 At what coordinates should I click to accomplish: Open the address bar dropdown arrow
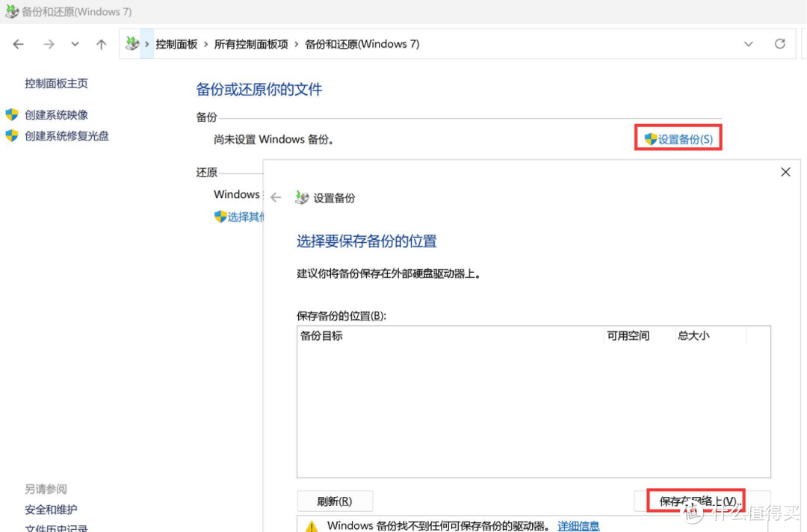[x=749, y=44]
